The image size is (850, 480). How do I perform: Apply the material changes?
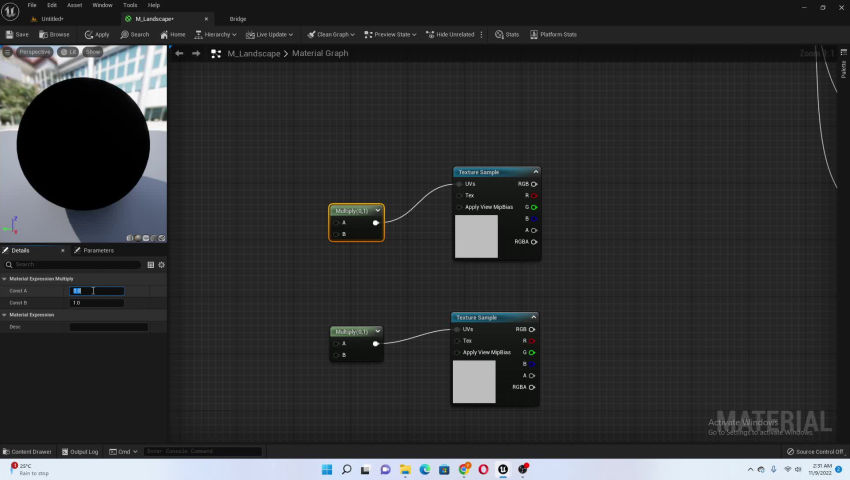point(97,34)
